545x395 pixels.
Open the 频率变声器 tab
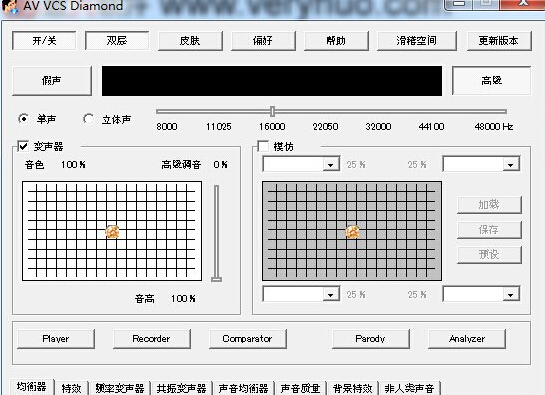coord(120,388)
